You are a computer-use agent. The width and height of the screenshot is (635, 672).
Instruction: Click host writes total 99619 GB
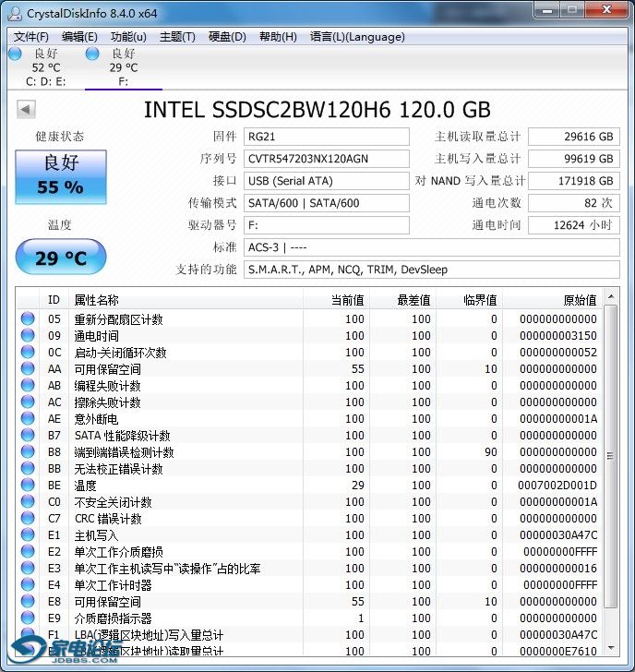574,159
